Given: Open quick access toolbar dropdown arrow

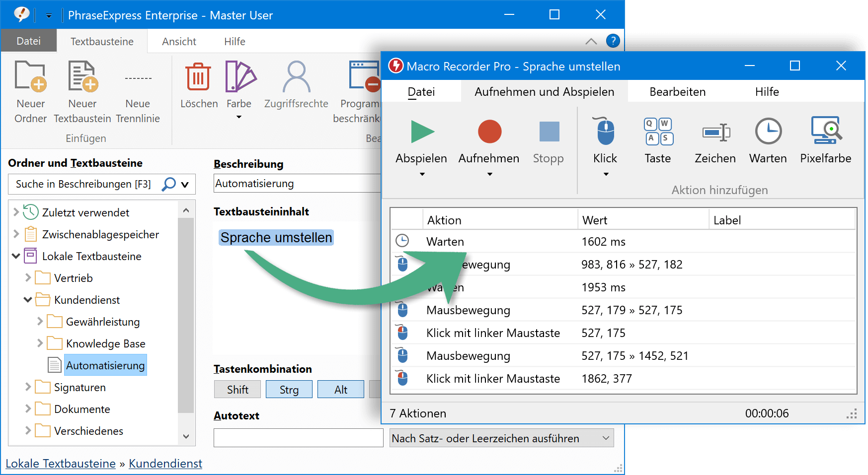Looking at the screenshot, I should [x=49, y=16].
